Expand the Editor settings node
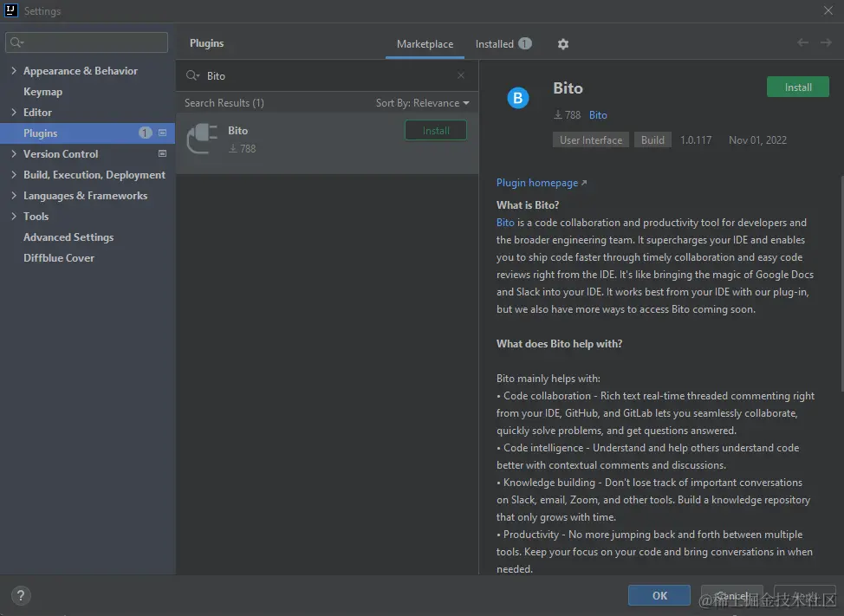This screenshot has width=844, height=616. pyautogui.click(x=14, y=112)
